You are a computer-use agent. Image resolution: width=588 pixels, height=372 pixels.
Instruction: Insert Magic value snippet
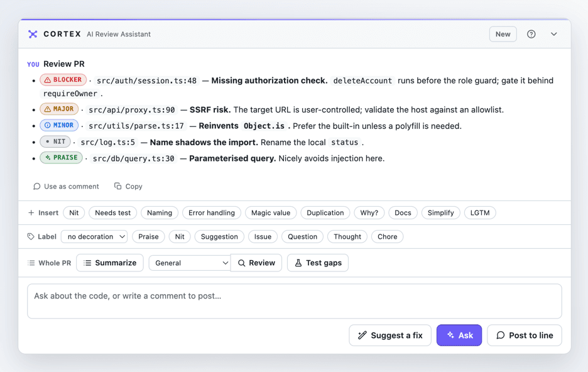tap(271, 212)
